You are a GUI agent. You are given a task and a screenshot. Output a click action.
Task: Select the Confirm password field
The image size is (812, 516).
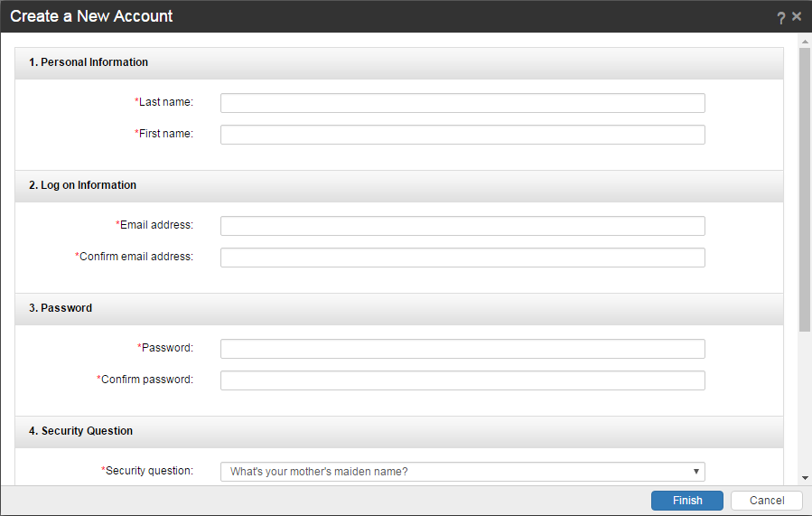pyautogui.click(x=462, y=380)
